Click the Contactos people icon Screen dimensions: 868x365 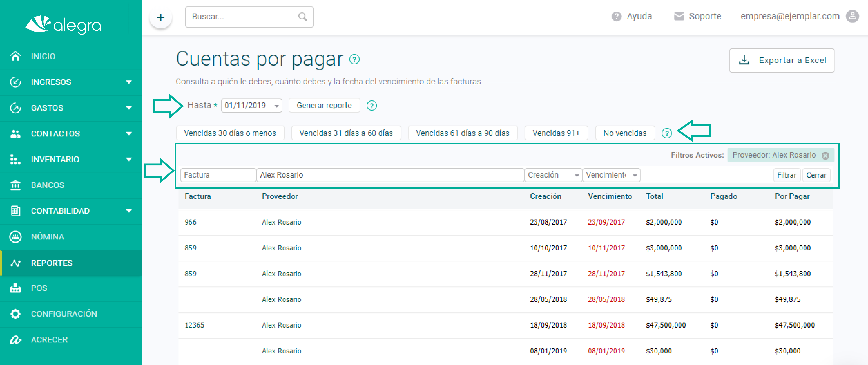point(15,134)
